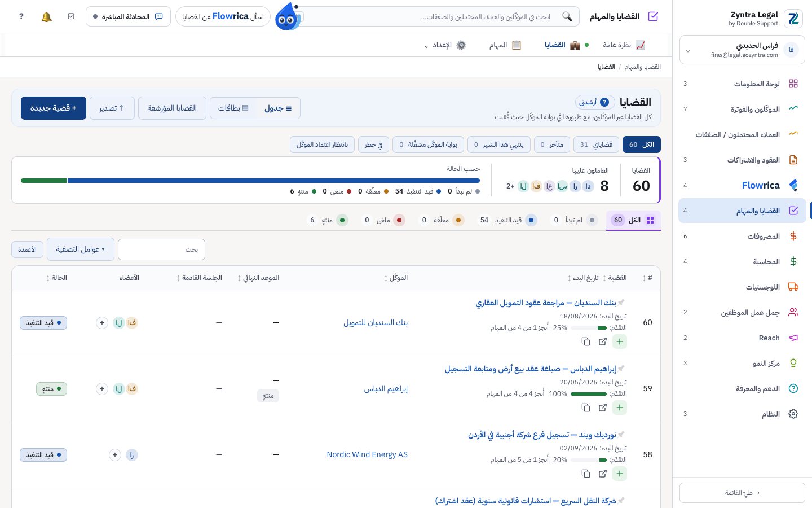Viewport: 812px width, 508px height.
Task: Select لم تبدأ status tab
Action: click(x=575, y=220)
